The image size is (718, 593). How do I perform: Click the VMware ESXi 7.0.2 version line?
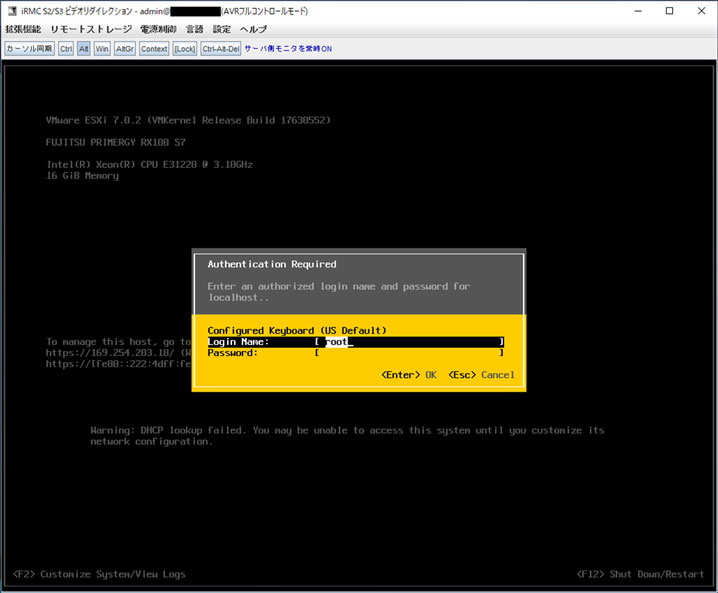pos(188,120)
